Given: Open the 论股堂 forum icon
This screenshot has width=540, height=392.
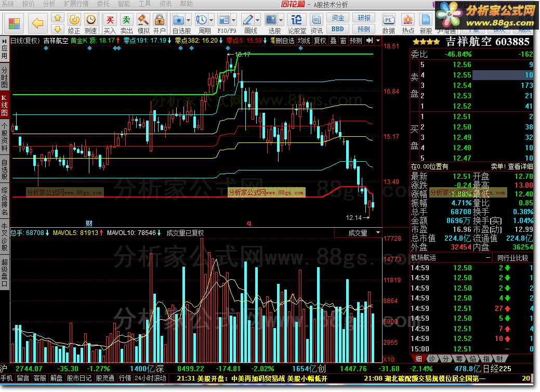Looking at the screenshot, I should (297, 23).
